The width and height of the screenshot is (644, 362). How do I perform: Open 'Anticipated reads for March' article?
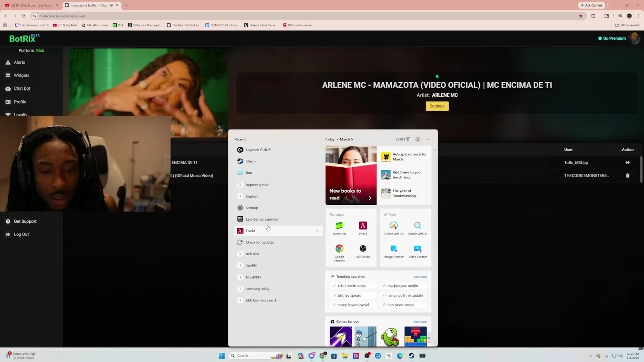click(x=405, y=157)
